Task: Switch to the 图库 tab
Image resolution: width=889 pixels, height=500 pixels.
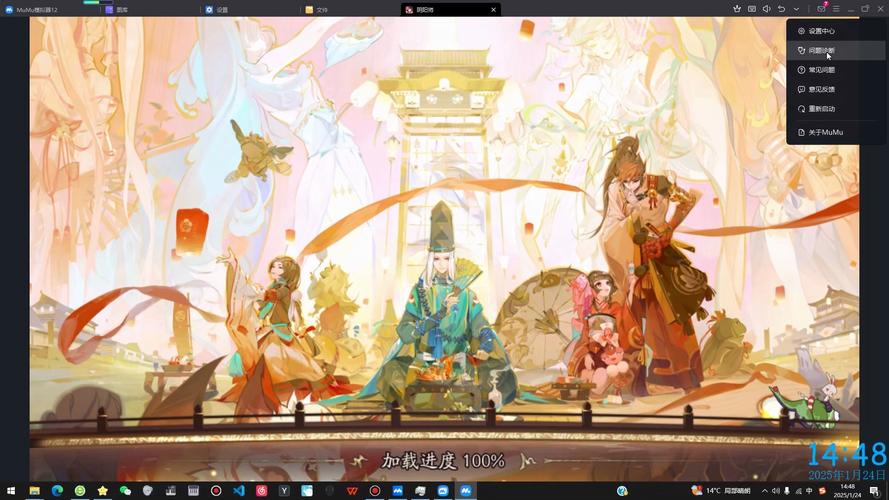Action: [120, 9]
